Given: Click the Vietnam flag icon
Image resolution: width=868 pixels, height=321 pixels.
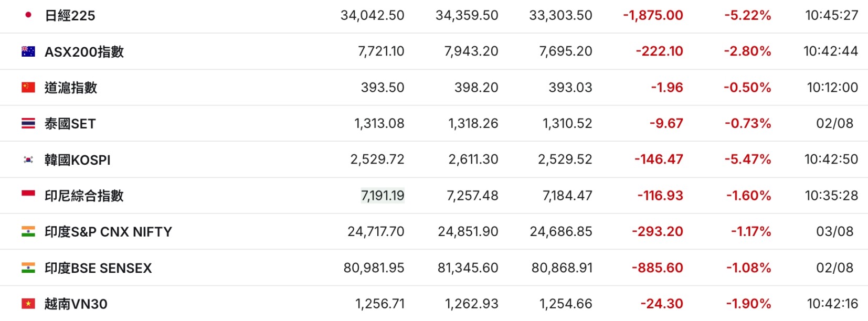Looking at the screenshot, I should point(28,304).
